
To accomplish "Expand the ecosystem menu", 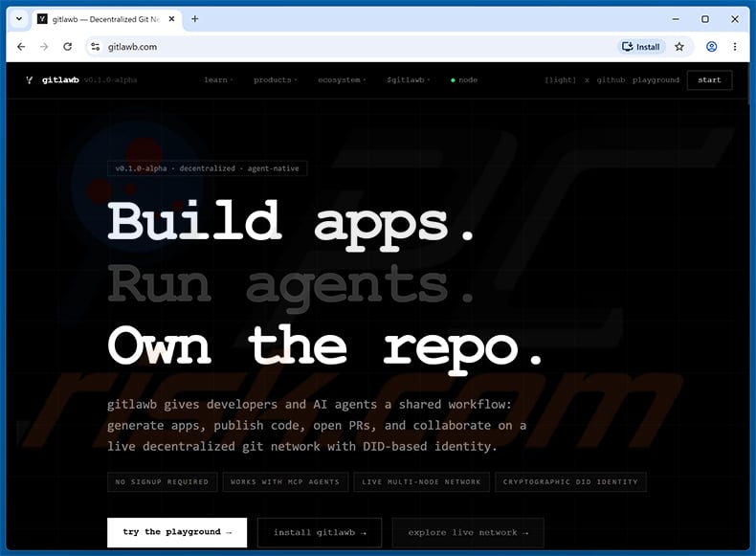I will coord(342,80).
